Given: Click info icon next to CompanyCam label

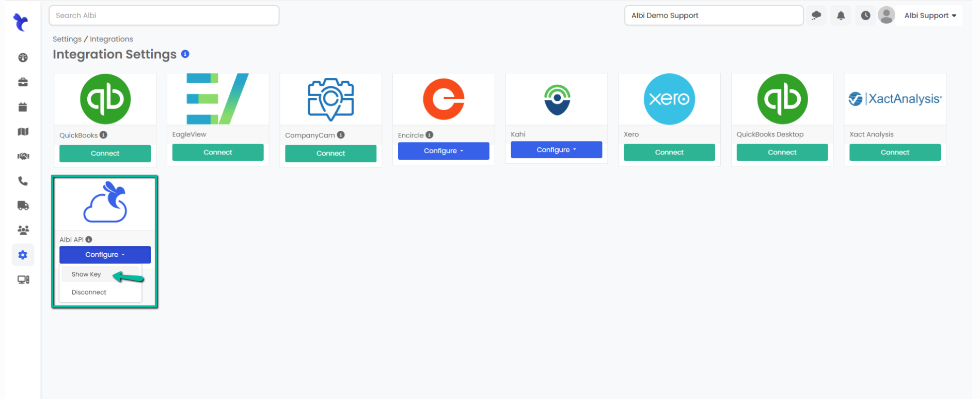Looking at the screenshot, I should (x=341, y=135).
